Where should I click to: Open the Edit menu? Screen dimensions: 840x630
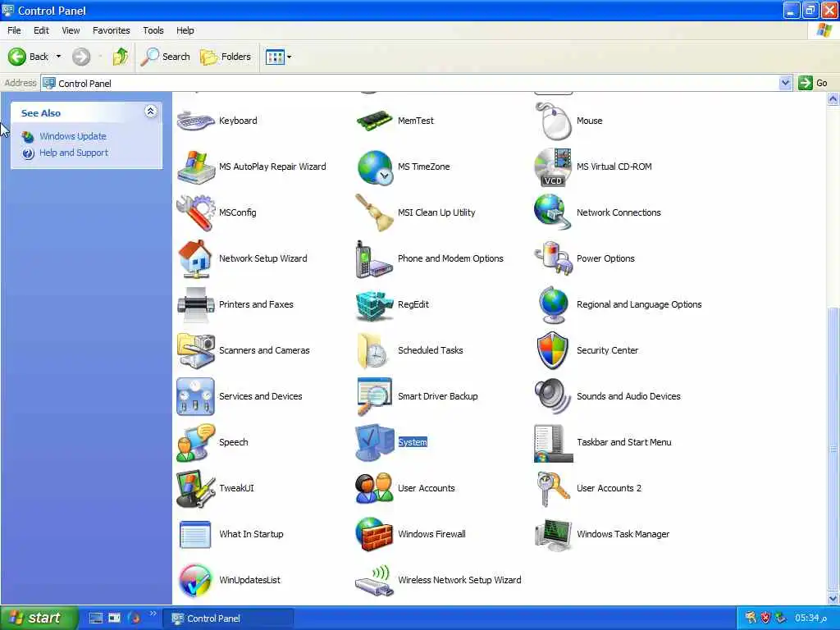tap(41, 30)
